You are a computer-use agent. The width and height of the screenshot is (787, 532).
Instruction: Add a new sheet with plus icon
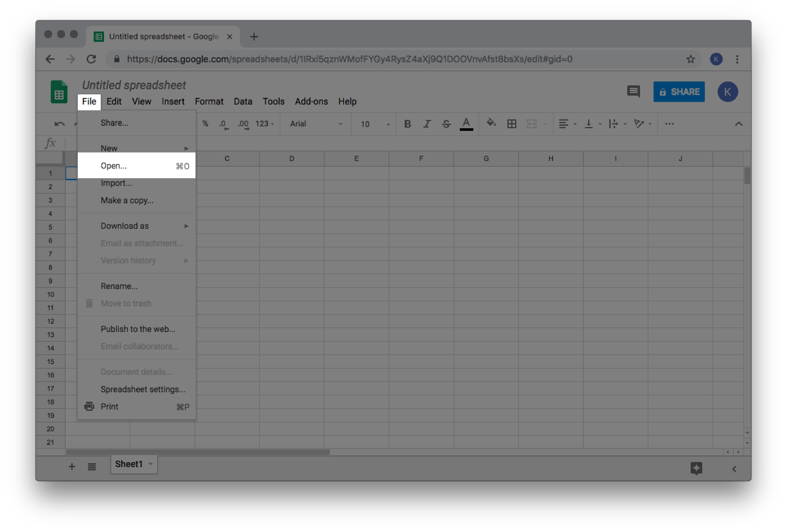click(72, 467)
